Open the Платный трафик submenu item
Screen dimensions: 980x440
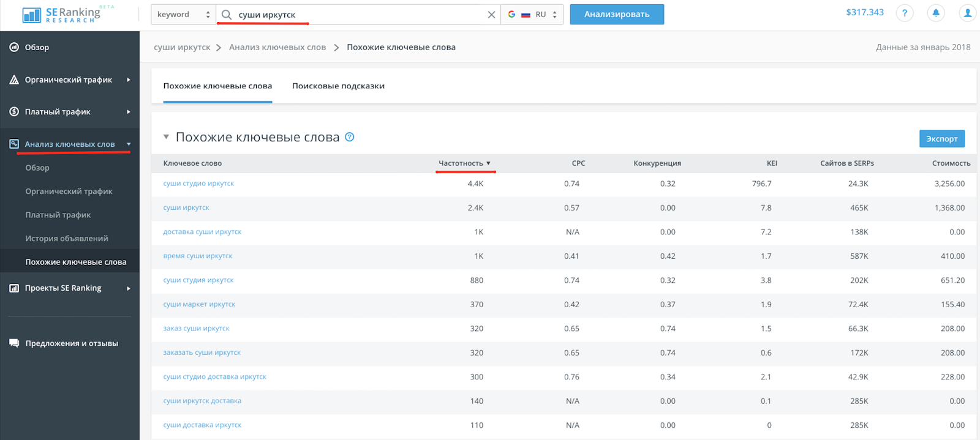click(x=58, y=215)
